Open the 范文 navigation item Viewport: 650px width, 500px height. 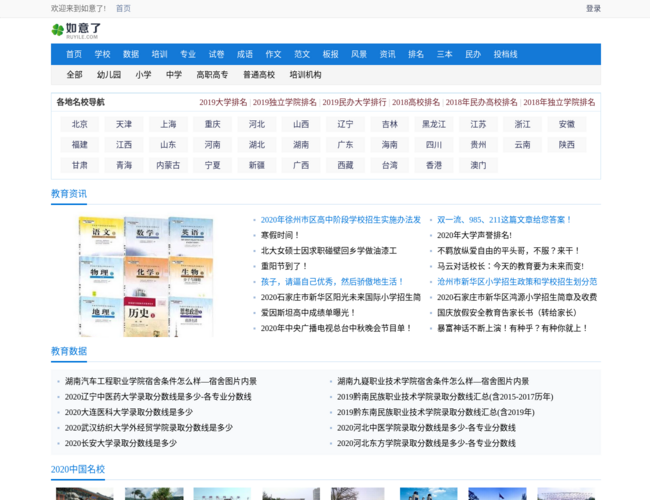coord(302,54)
